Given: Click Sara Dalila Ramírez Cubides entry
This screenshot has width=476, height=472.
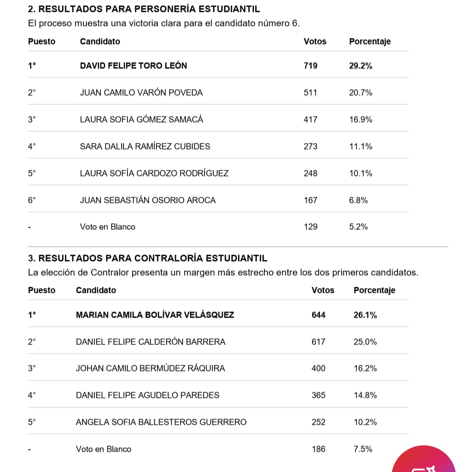Looking at the screenshot, I should pos(145,146).
